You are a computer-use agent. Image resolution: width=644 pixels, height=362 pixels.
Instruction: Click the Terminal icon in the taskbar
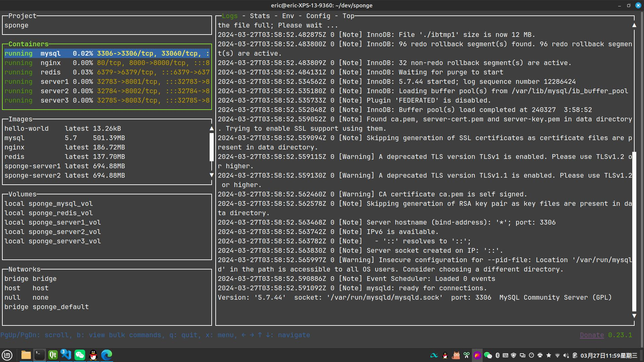[x=40, y=355]
